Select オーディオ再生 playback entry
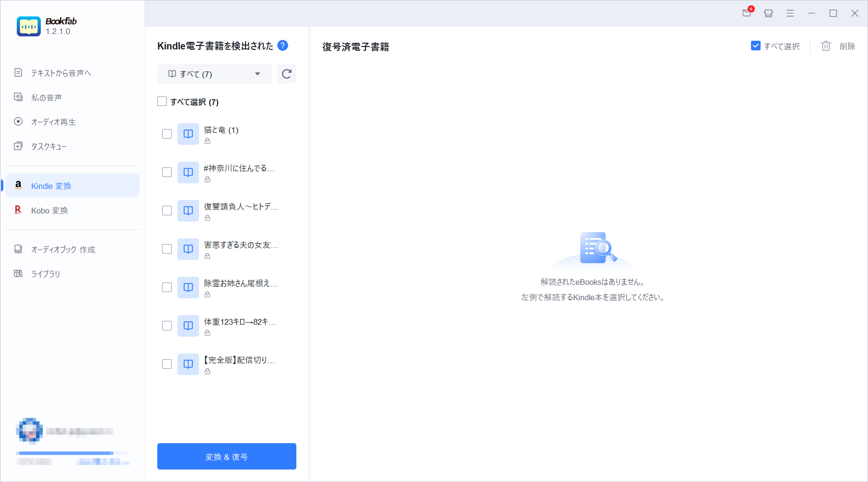Image resolution: width=868 pixels, height=482 pixels. coord(52,121)
